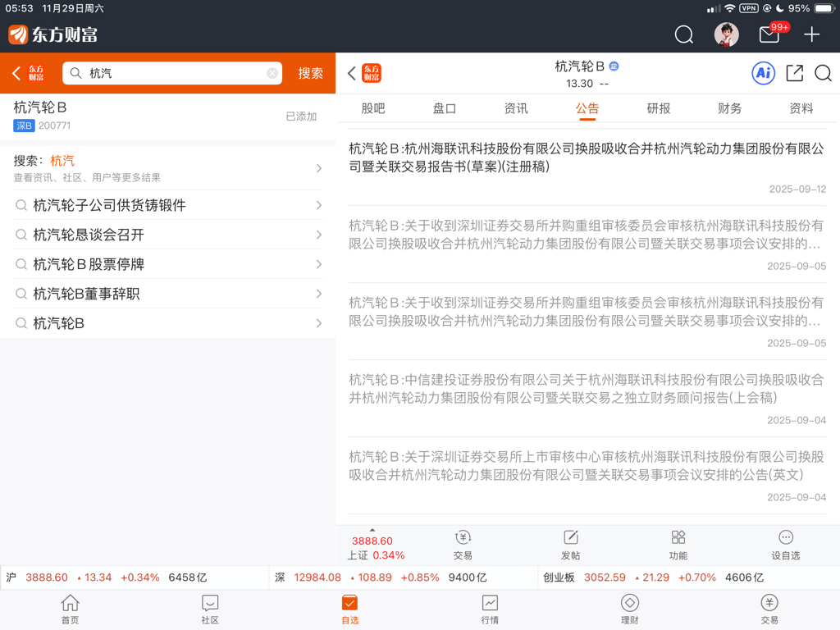
Task: Search within the stock detail panel
Action: (823, 73)
